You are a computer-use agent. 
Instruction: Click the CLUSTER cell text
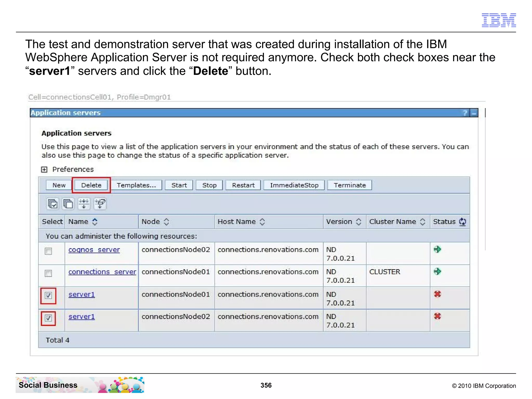click(x=385, y=272)
